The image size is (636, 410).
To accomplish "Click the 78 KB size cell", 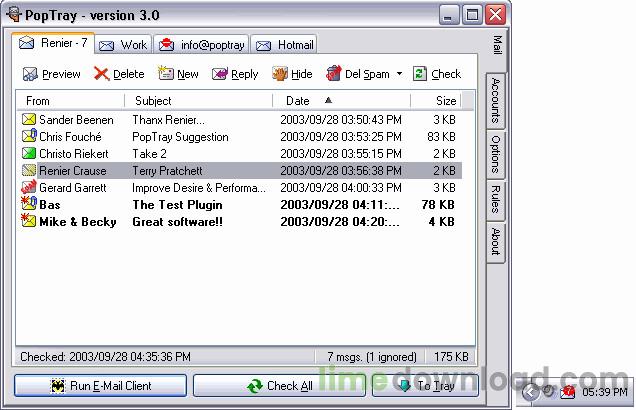I will (x=438, y=205).
